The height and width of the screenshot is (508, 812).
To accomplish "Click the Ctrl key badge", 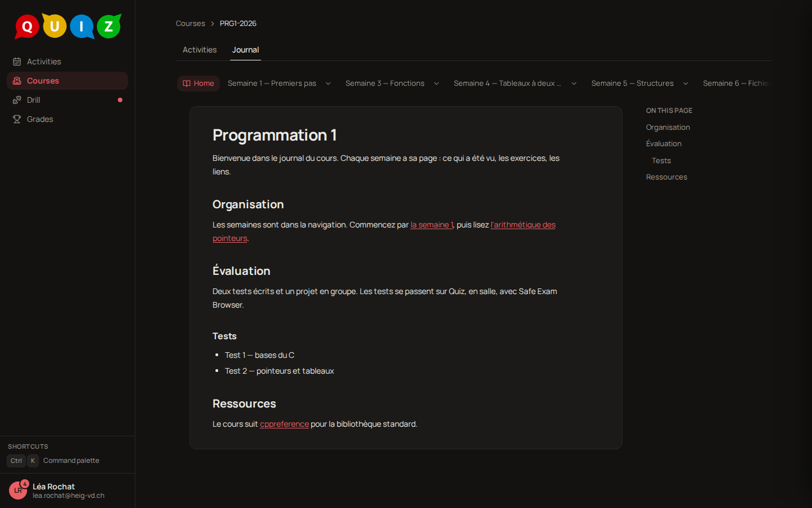I will [x=16, y=461].
